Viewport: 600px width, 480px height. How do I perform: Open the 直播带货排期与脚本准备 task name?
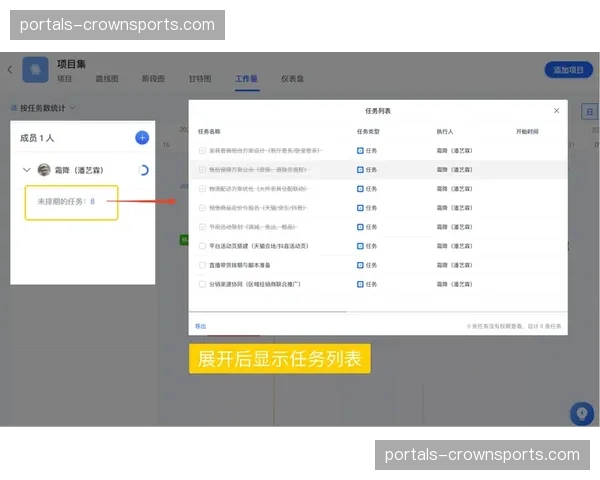click(x=240, y=265)
